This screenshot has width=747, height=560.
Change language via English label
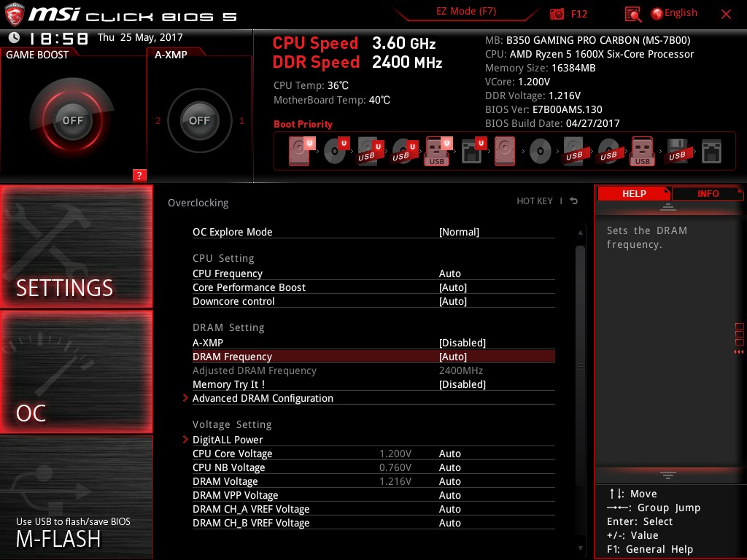tap(681, 13)
